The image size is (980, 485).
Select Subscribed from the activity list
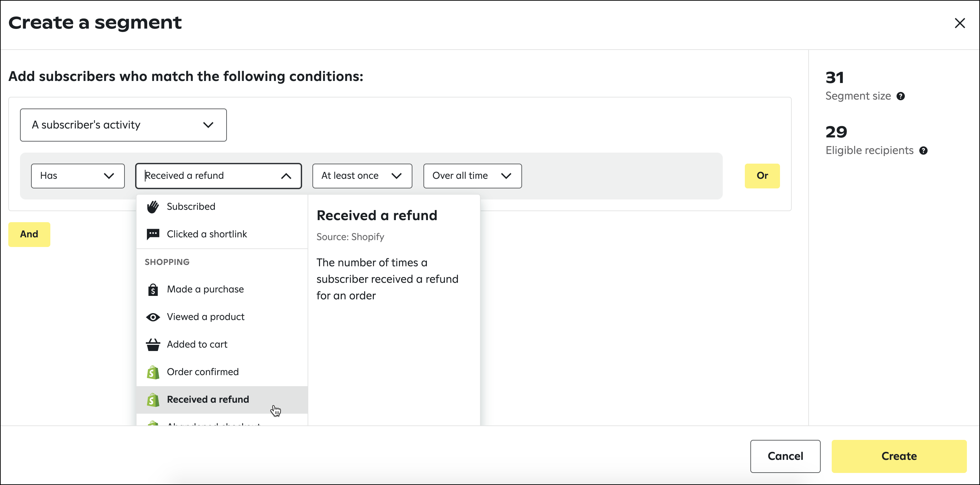(x=191, y=206)
